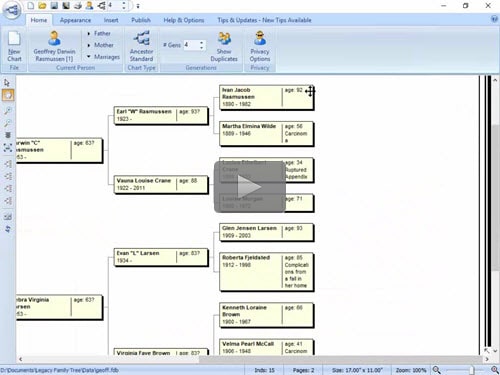The image size is (500, 375).
Task: Click the image sidebar tool icon
Action: pyautogui.click(x=8, y=217)
